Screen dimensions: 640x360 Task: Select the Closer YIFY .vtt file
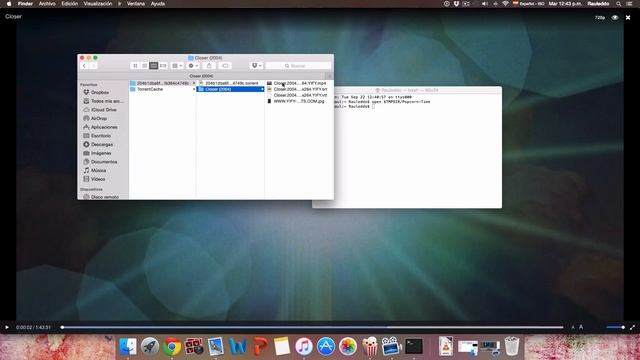click(x=299, y=95)
